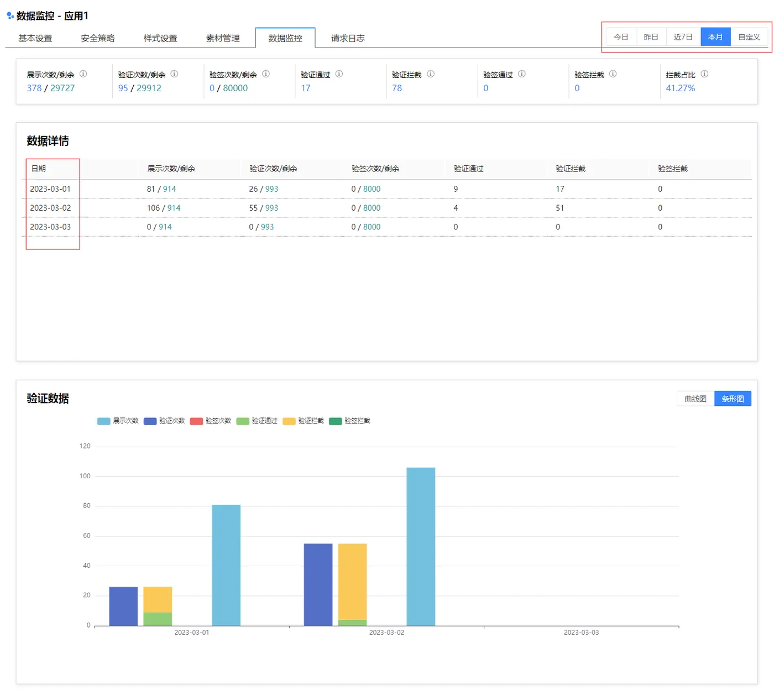Click the 数据详情 section heading
This screenshot has width=774, height=700.
(48, 141)
